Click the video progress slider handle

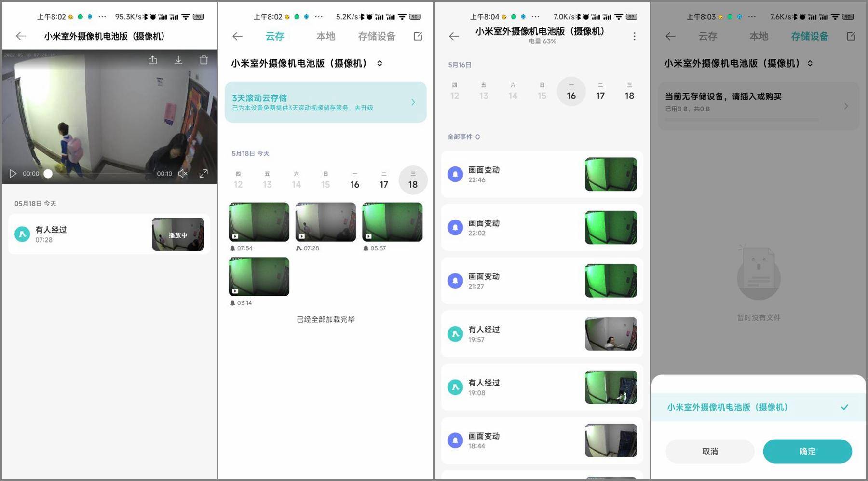(48, 174)
